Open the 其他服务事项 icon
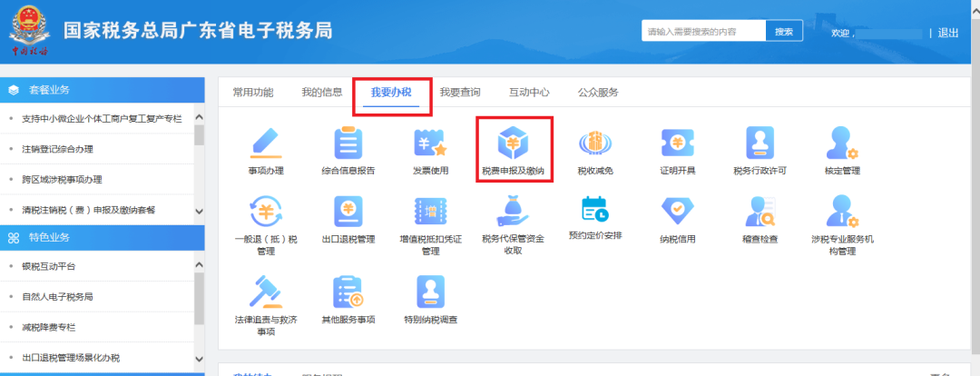This screenshot has width=980, height=376. (348, 292)
